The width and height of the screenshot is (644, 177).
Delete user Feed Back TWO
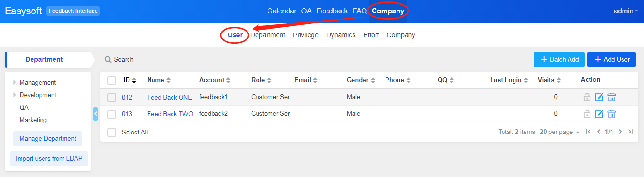click(612, 114)
